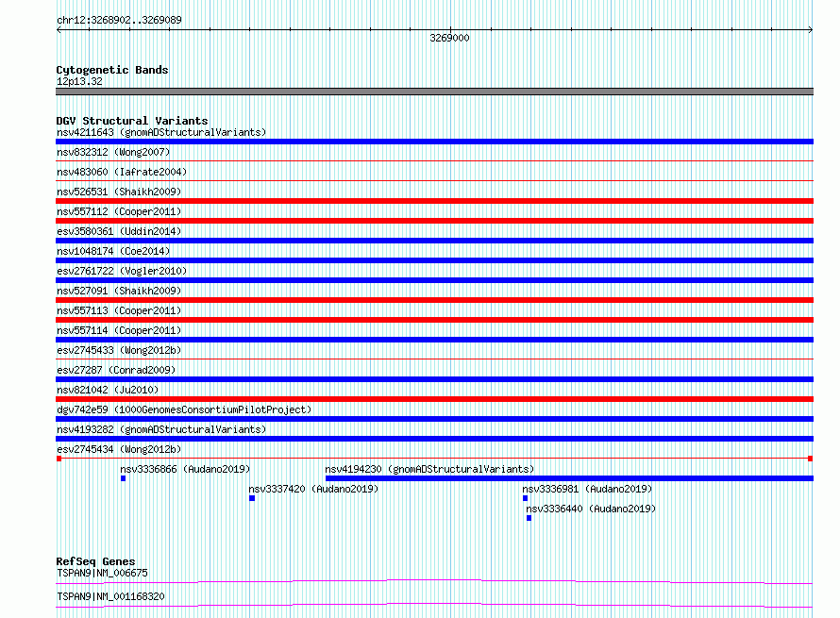840x618 pixels.
Task: Select the Cytogenetic Bands track title
Action: point(112,70)
